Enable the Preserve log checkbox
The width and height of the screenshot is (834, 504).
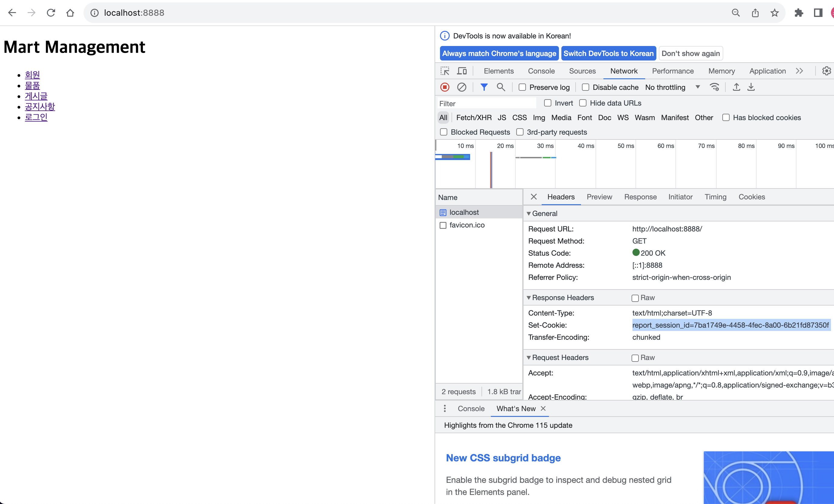522,87
